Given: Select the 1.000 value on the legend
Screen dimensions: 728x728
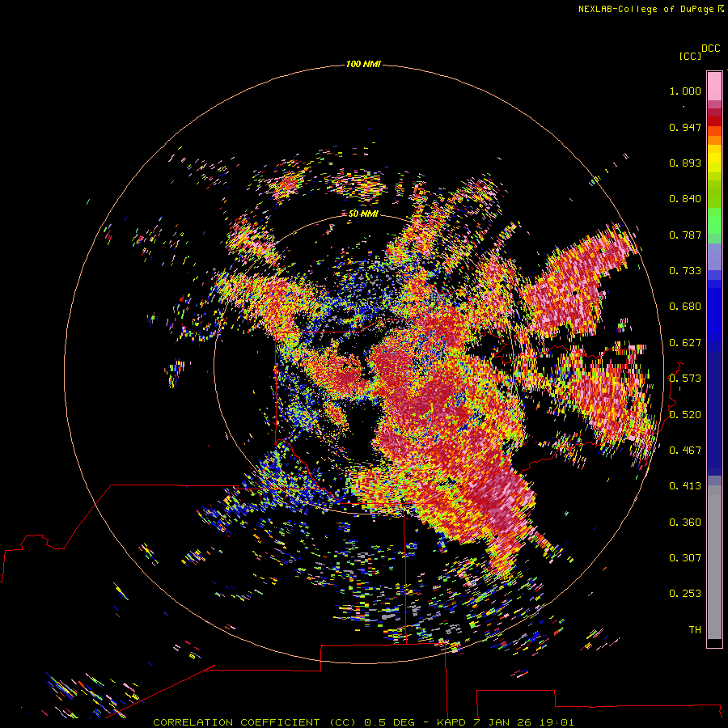Looking at the screenshot, I should tap(685, 91).
